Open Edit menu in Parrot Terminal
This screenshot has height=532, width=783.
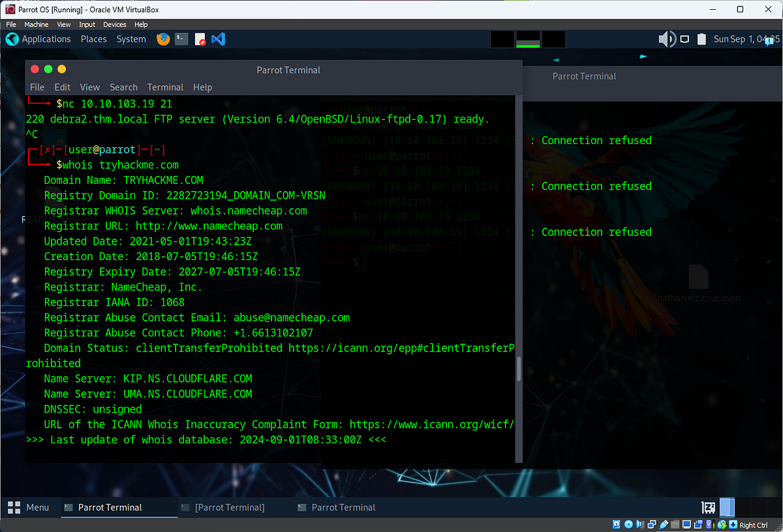(x=63, y=87)
